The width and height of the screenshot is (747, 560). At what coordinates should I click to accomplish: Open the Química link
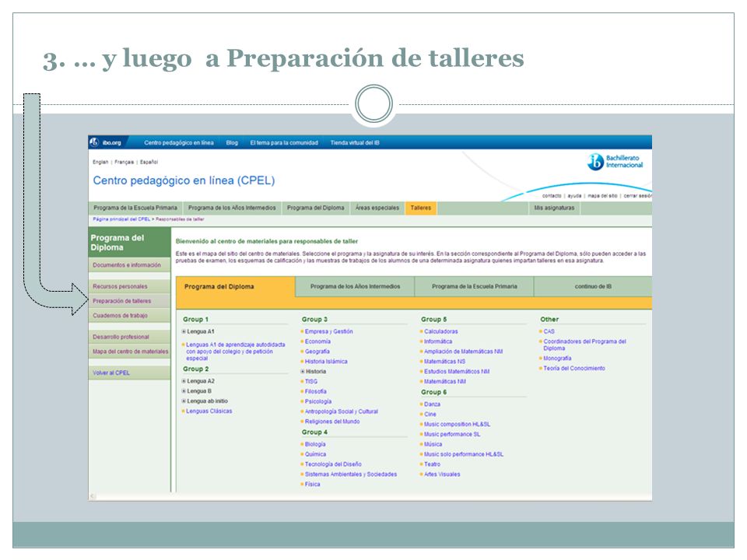(315, 454)
